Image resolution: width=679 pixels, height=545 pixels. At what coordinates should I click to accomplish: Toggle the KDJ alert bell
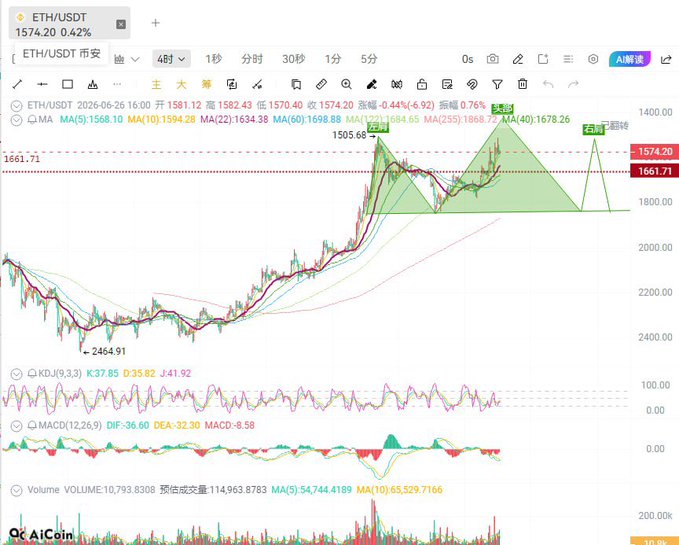pos(32,374)
